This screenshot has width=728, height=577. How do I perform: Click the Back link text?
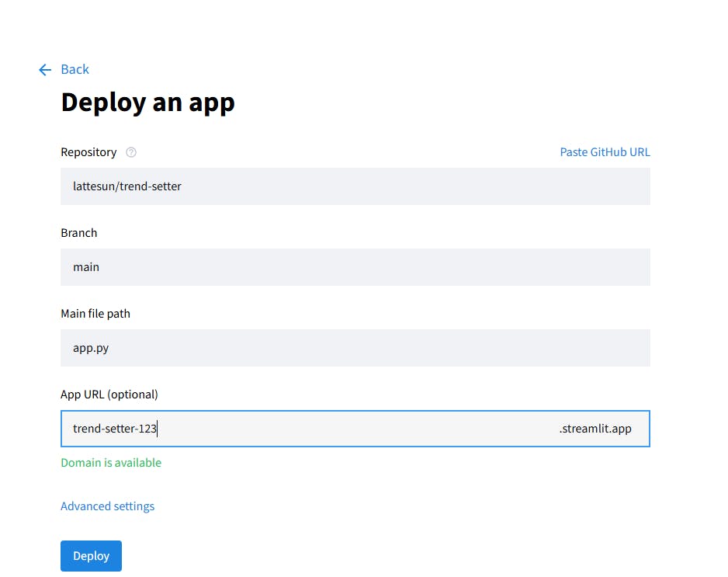(x=75, y=70)
